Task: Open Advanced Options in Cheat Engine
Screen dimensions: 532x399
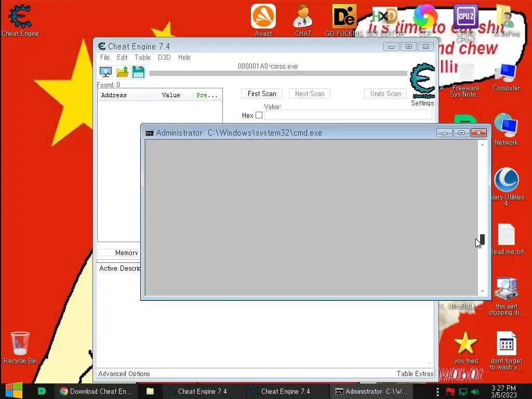Action: 124,374
